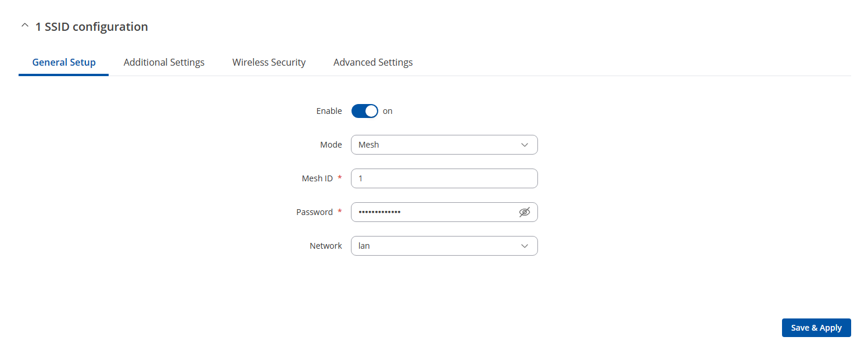The height and width of the screenshot is (351, 868).
Task: Go to the Wireless Security tab
Action: pos(269,62)
